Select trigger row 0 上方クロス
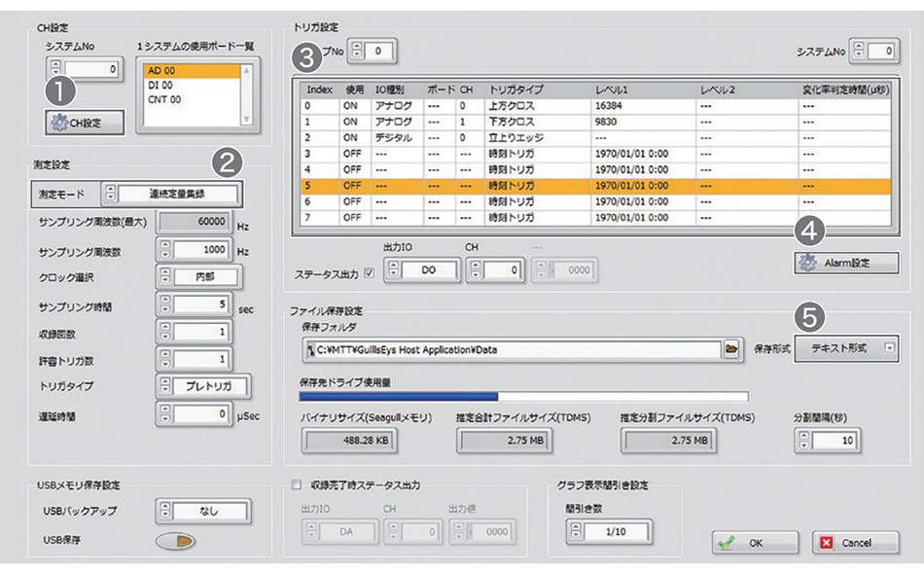 point(596,106)
